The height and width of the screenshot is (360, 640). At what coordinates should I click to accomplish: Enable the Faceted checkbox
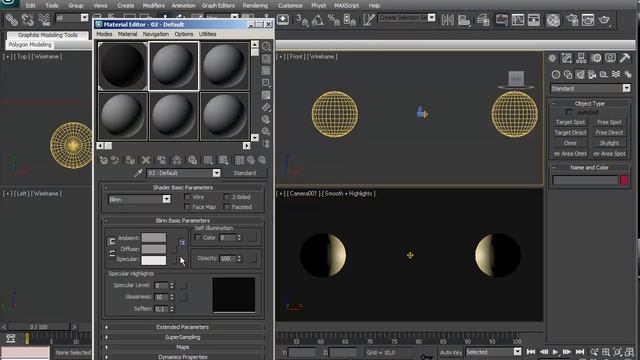[x=227, y=207]
